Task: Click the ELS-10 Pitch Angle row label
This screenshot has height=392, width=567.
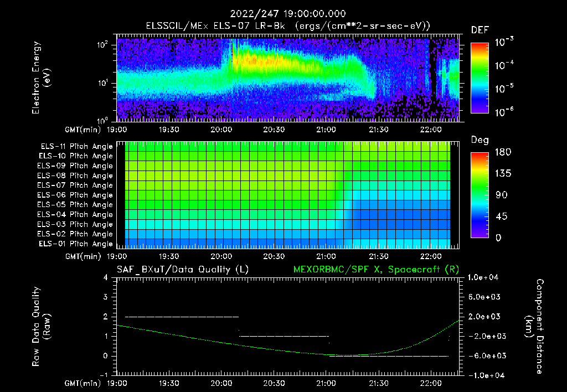Action: click(x=76, y=156)
